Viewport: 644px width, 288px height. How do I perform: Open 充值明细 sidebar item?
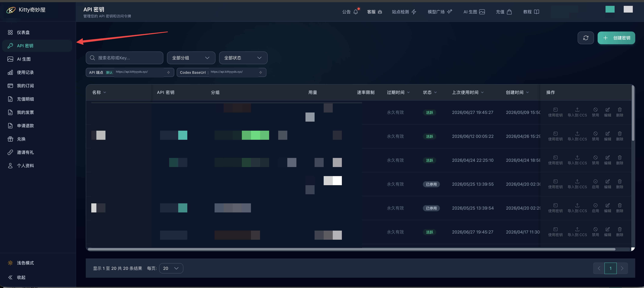[37, 99]
